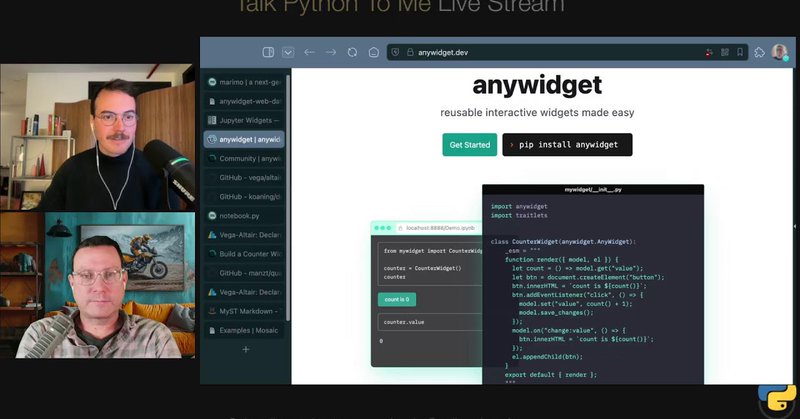Image resolution: width=800 pixels, height=419 pixels.
Task: Click the tagline reusable interactive widgets made easy
Action: [537, 113]
